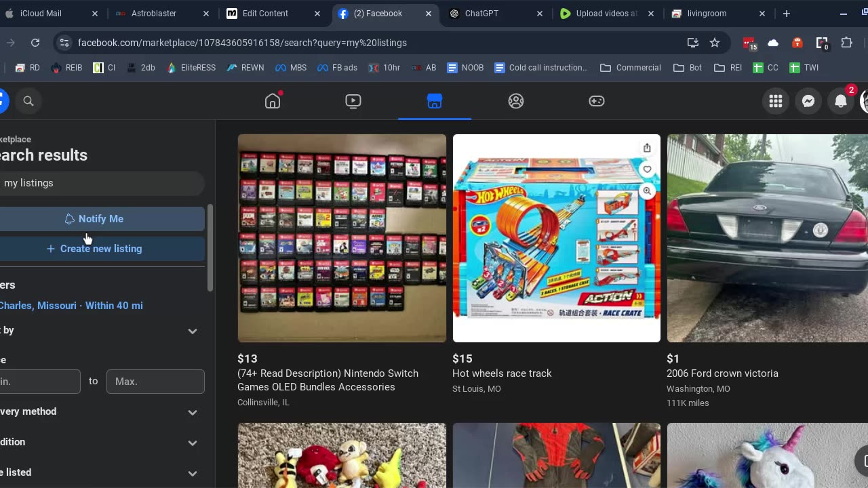
Task: Open Hot wheels race track title
Action: [502, 373]
